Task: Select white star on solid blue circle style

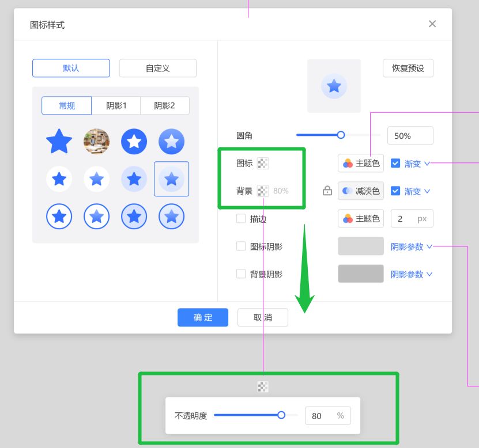Action: coord(134,141)
